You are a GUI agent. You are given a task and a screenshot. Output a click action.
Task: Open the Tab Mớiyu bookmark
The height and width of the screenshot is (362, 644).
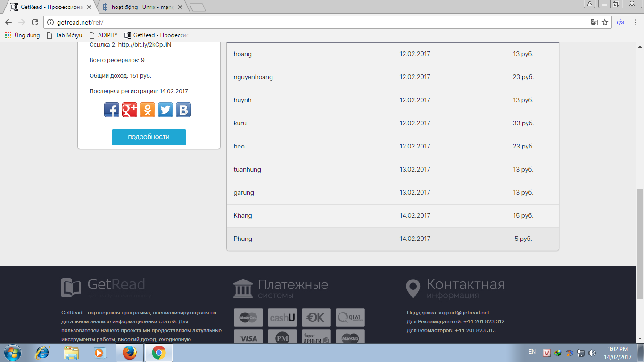65,35
